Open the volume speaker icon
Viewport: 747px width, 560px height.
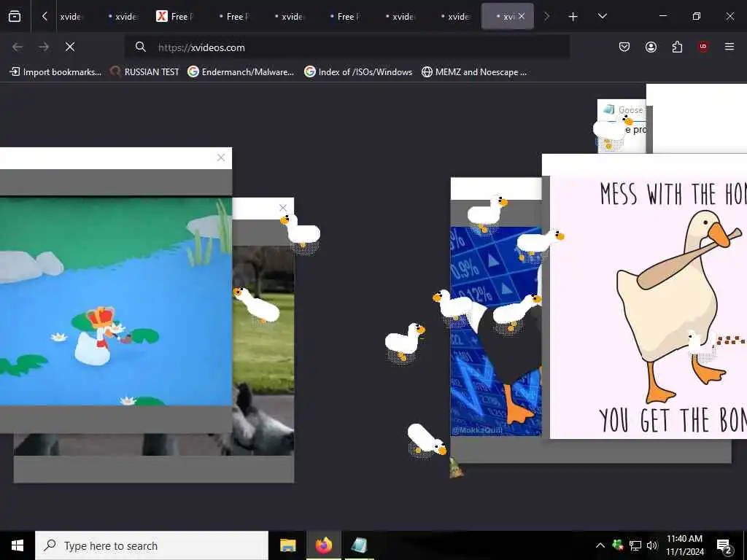tap(652, 545)
